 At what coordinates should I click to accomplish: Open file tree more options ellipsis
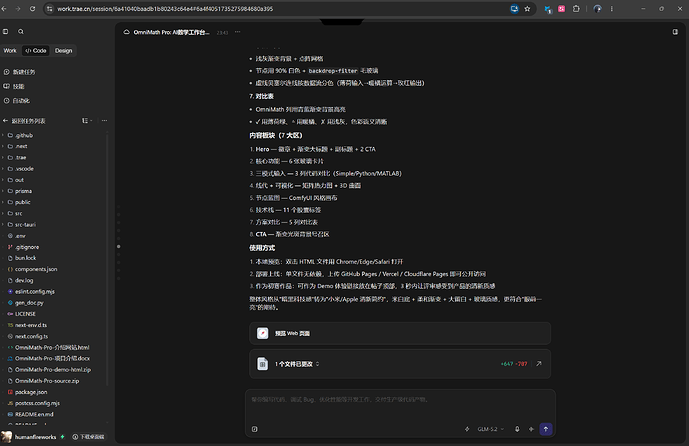104,121
